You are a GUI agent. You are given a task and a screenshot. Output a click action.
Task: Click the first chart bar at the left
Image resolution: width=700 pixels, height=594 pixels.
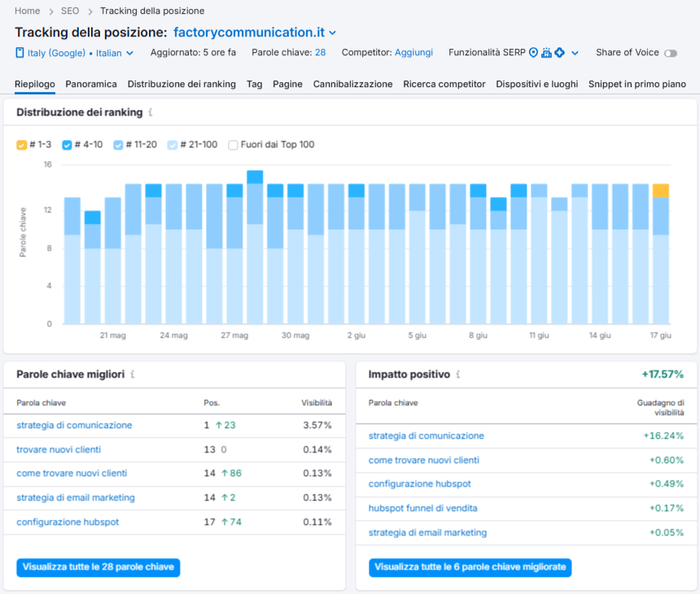72,260
